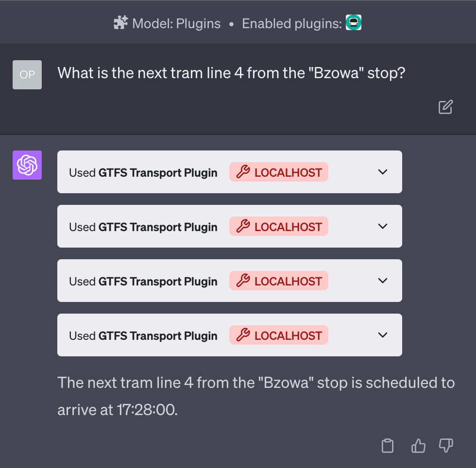Click the purple ChatGPT logo avatar
The image size is (476, 468).
(27, 165)
